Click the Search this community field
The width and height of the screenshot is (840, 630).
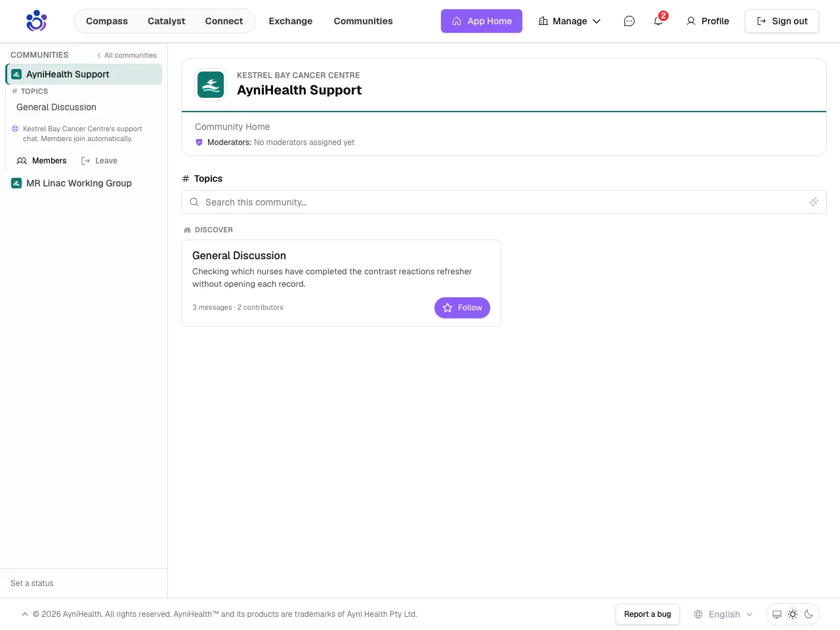pos(504,202)
